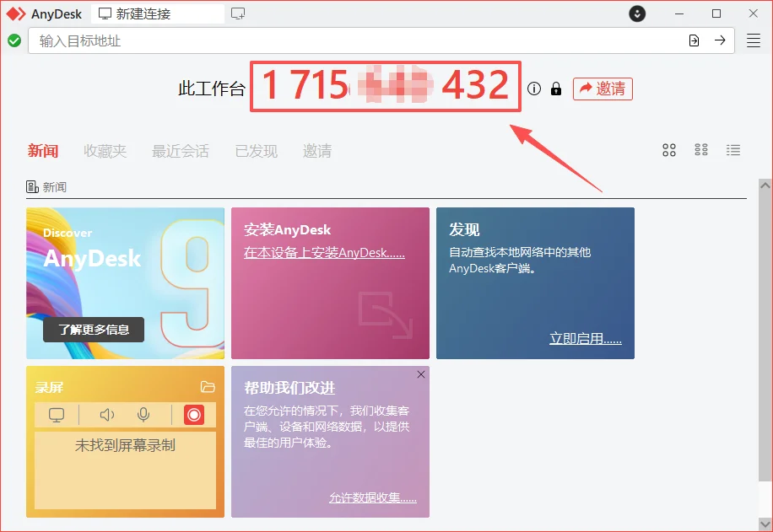Click the 允许数据收集 link
The height and width of the screenshot is (532, 773).
click(x=373, y=498)
